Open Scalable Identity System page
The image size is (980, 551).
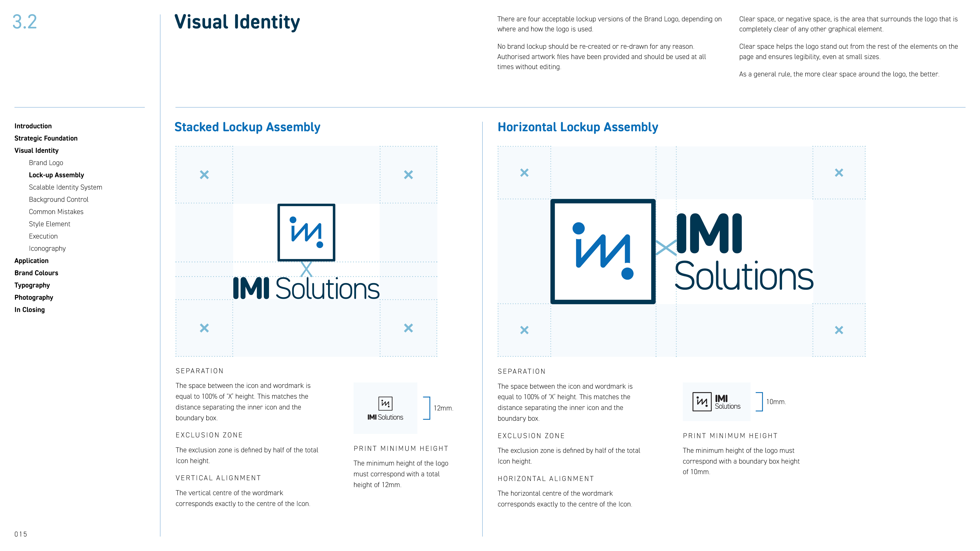pos(65,187)
